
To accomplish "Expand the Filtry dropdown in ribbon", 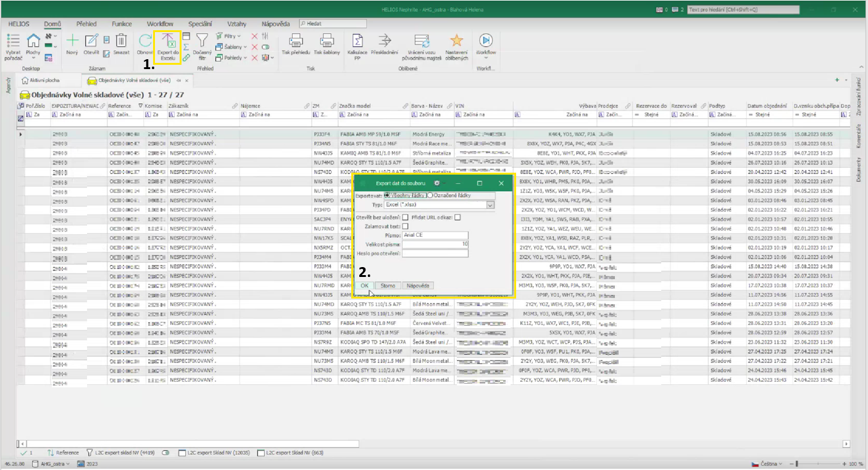I will click(232, 36).
